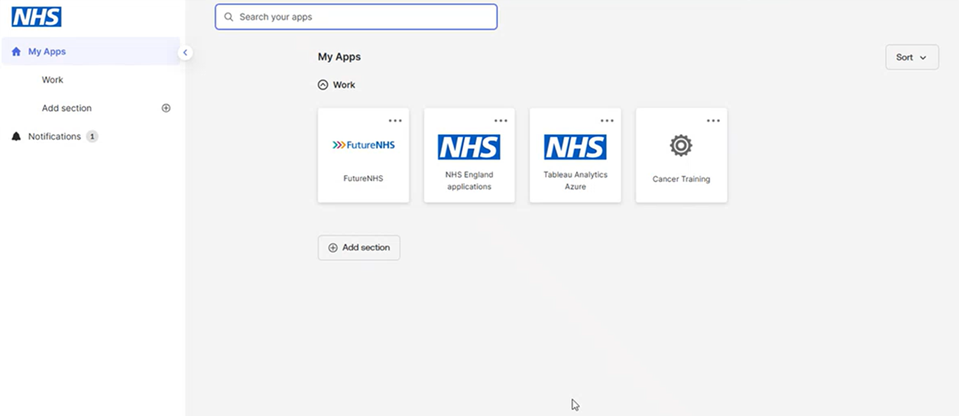Click the notification count badge
Image resolution: width=959 pixels, height=416 pixels.
point(92,136)
